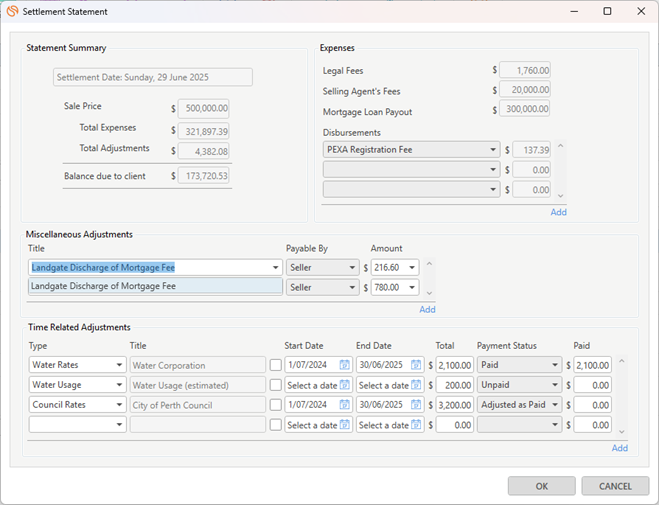Image resolution: width=659 pixels, height=505 pixels.
Task: Click the Mortgage Loan Payout 300,000.00 field
Action: click(525, 109)
